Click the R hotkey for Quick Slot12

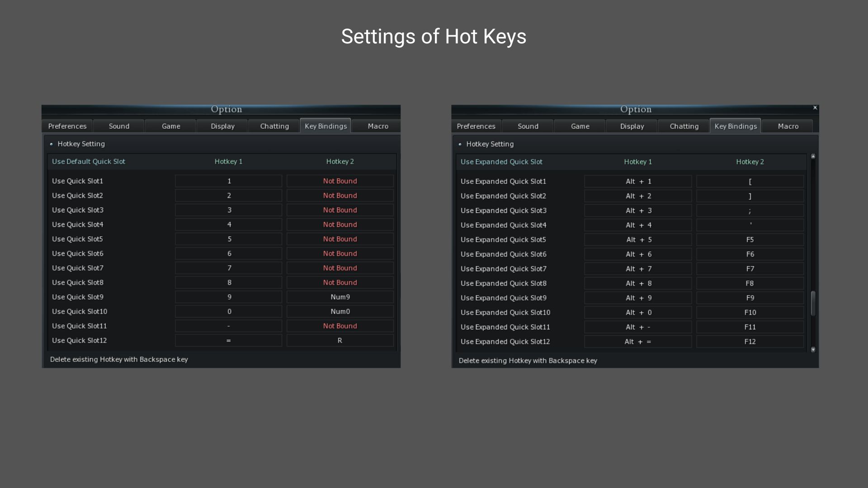click(340, 340)
